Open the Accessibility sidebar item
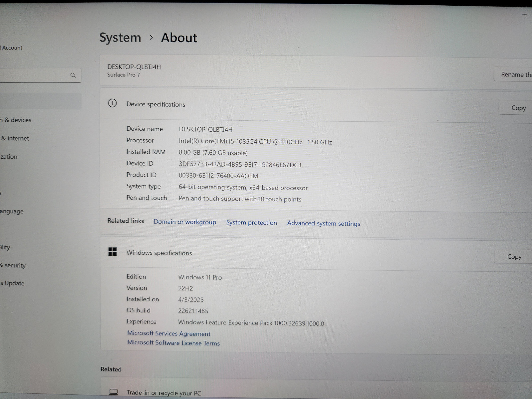The height and width of the screenshot is (399, 532). [x=5, y=247]
